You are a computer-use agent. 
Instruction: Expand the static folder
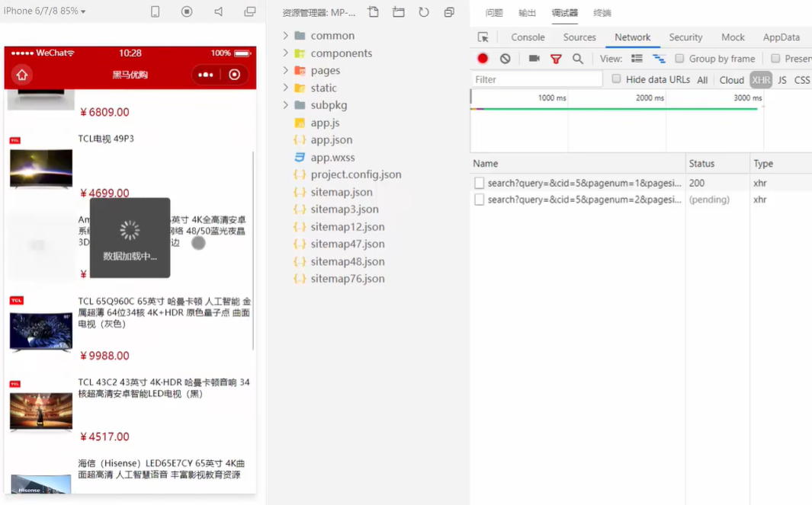coord(285,88)
